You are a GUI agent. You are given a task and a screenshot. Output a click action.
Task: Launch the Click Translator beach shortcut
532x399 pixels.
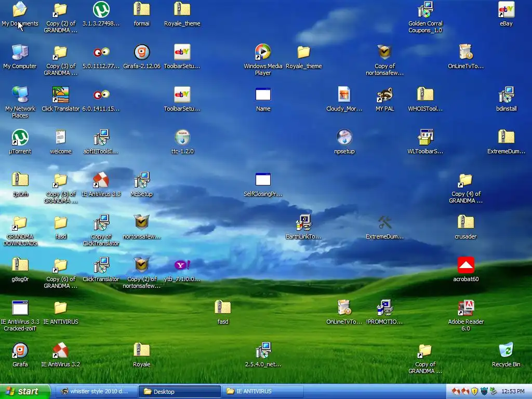(x=60, y=99)
